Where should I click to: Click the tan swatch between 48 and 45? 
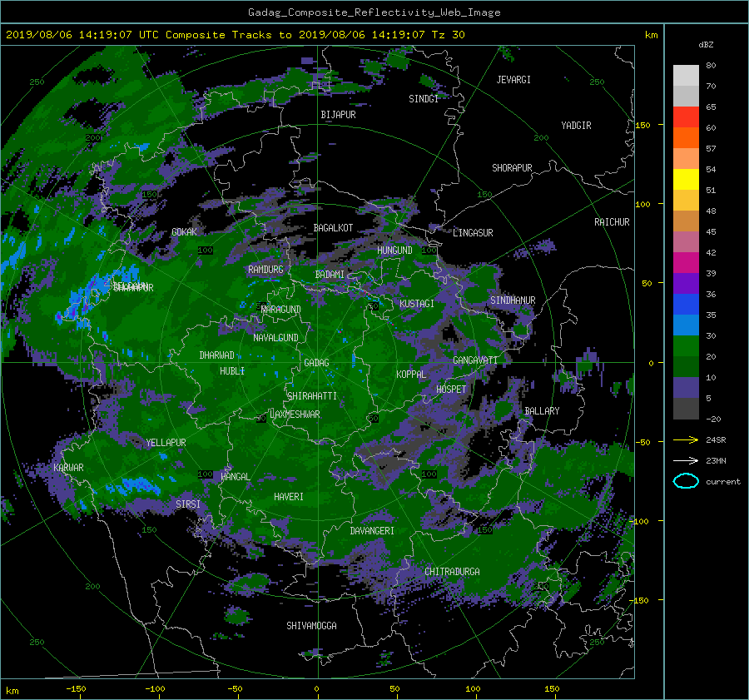click(686, 221)
